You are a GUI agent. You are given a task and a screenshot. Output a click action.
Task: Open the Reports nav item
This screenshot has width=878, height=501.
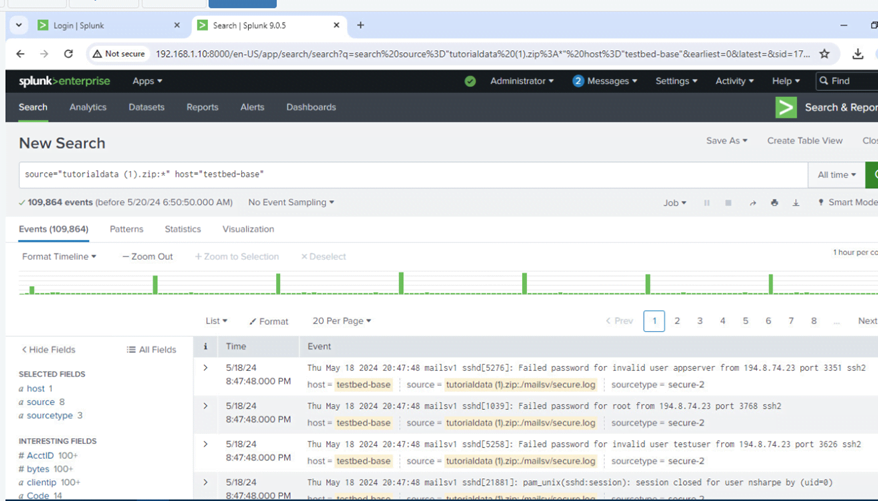click(x=202, y=107)
